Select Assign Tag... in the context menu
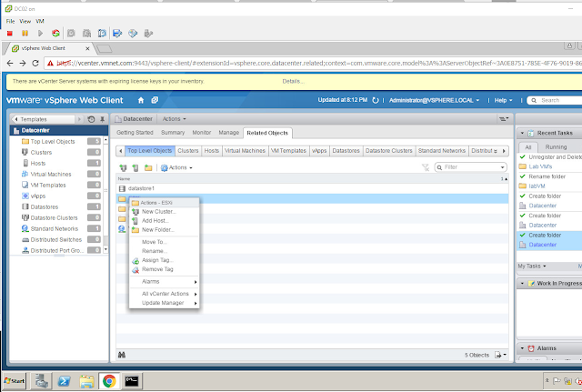Viewport: 582px width, 392px height. click(164, 260)
